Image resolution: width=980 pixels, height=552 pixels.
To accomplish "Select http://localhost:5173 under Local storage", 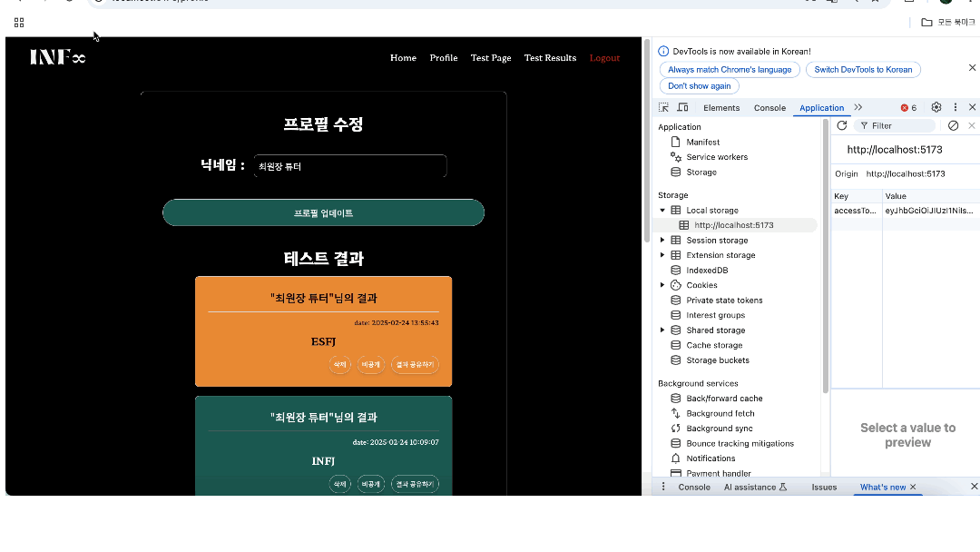I will (733, 225).
